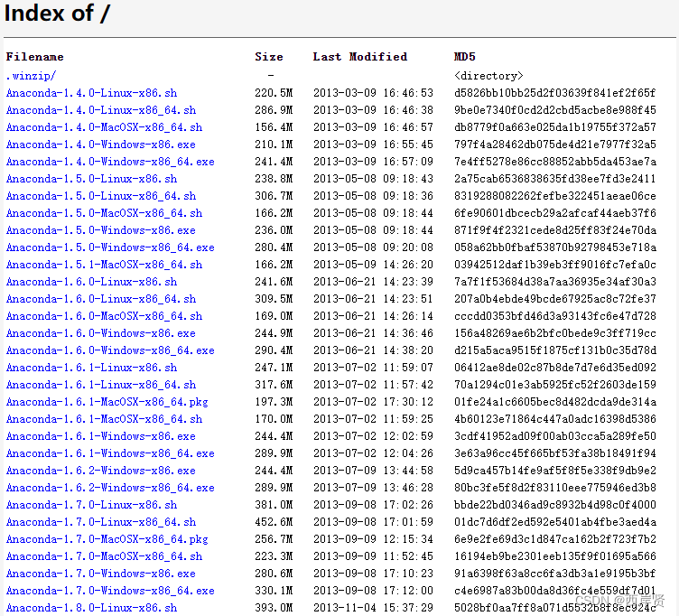Click the <directory> MD5 entry
Image resolution: width=679 pixels, height=616 pixels.
pyautogui.click(x=488, y=76)
